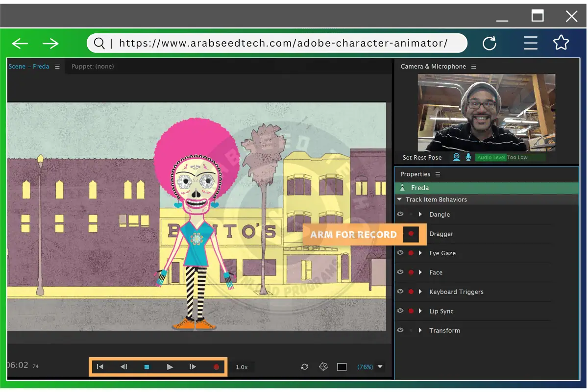Collapse the Track Item Behaviors section
The width and height of the screenshot is (588, 392).
pos(399,199)
